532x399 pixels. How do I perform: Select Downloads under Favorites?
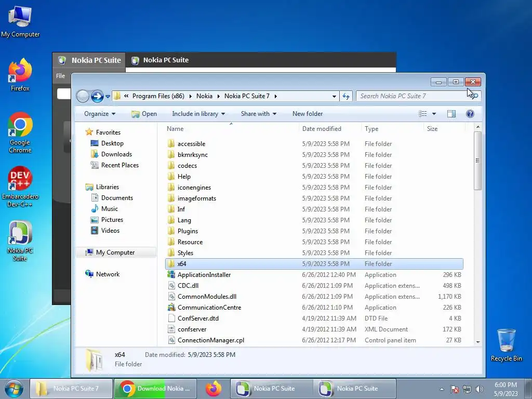click(x=111, y=154)
